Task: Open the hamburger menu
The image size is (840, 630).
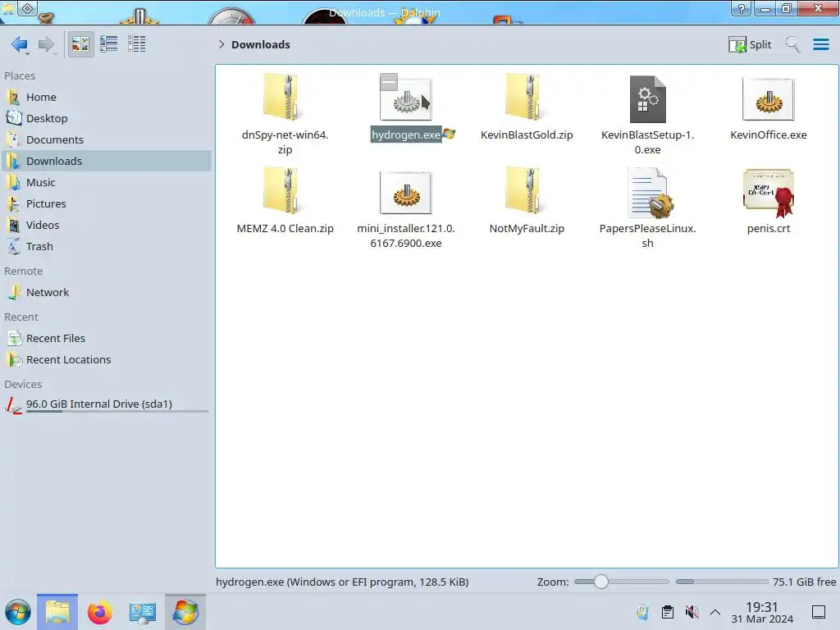Action: [820, 44]
